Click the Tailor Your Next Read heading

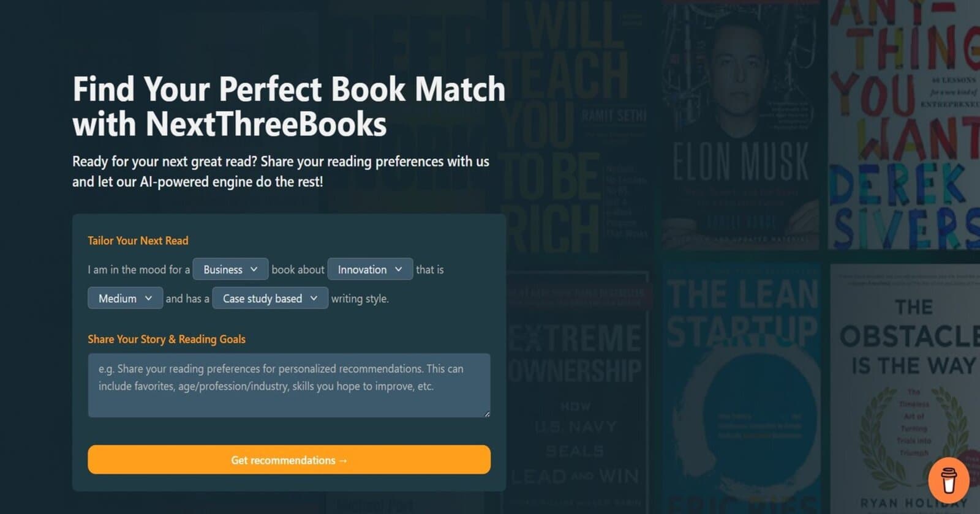(138, 240)
